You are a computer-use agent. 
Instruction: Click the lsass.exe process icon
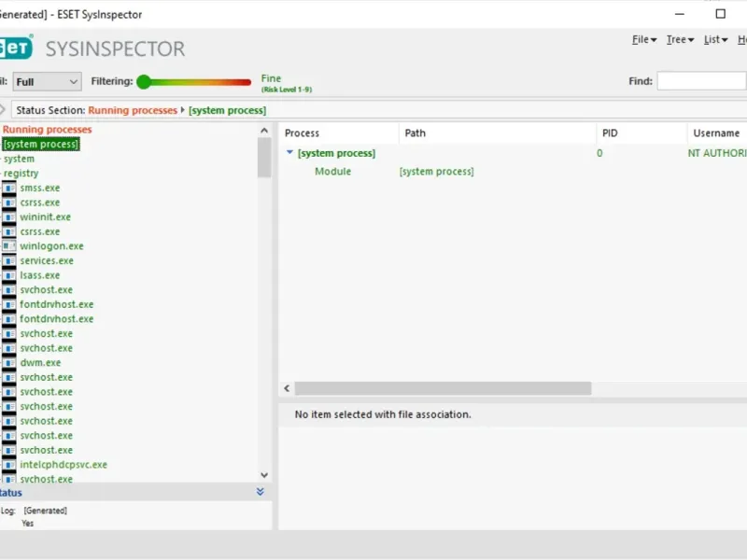click(9, 275)
